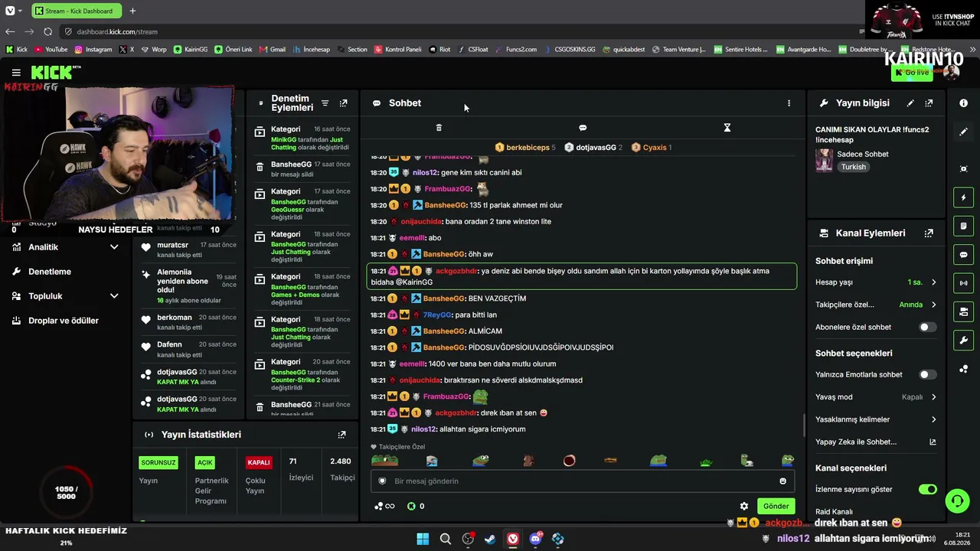Screen dimensions: 980x551
Task: Expand the Analitik sidebar section
Action: tap(66, 247)
